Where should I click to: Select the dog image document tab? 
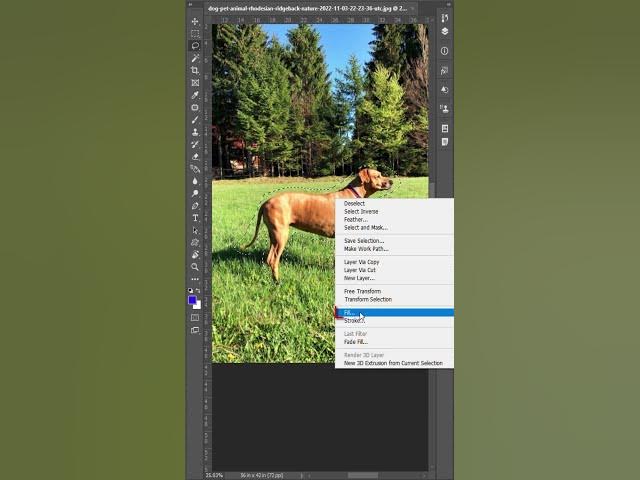[x=310, y=9]
